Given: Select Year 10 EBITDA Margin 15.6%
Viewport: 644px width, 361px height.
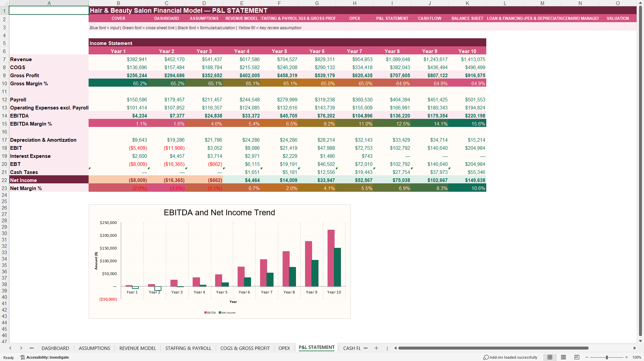Looking at the screenshot, I should tap(467, 124).
